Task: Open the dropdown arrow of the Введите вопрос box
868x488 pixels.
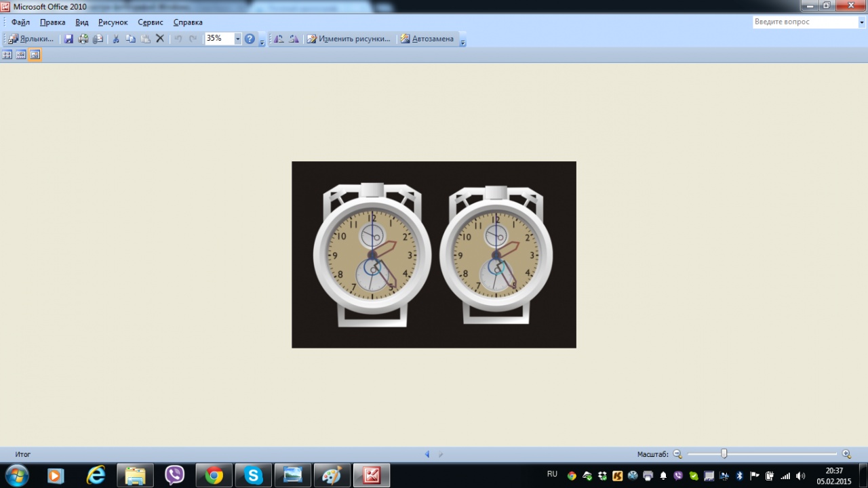Action: pyautogui.click(x=862, y=22)
